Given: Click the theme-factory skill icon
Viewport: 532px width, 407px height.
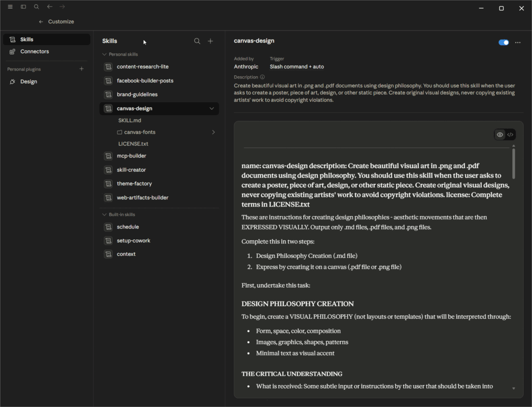Looking at the screenshot, I should (108, 184).
